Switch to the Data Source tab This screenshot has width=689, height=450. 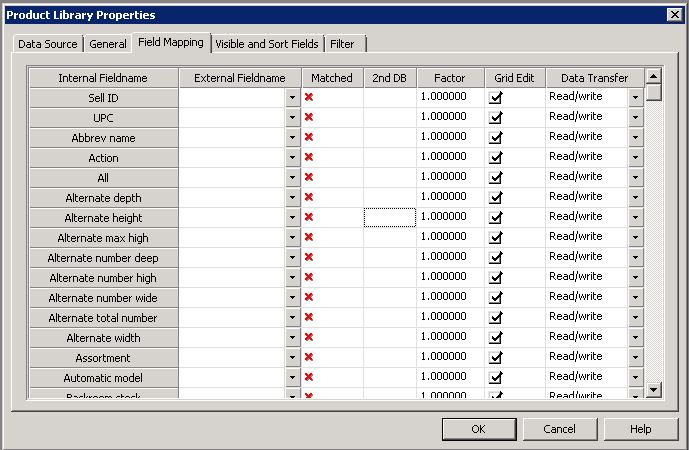tap(47, 44)
